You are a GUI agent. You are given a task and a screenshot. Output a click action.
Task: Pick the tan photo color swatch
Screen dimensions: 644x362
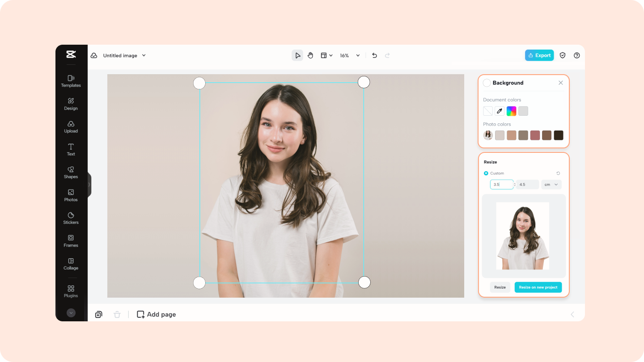pyautogui.click(x=512, y=135)
